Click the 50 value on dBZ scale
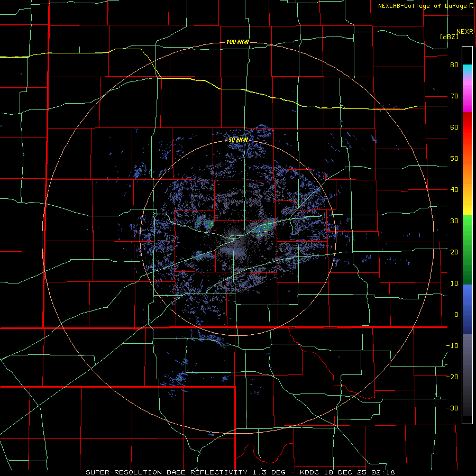Screen dimensions: 476x476 [454, 159]
